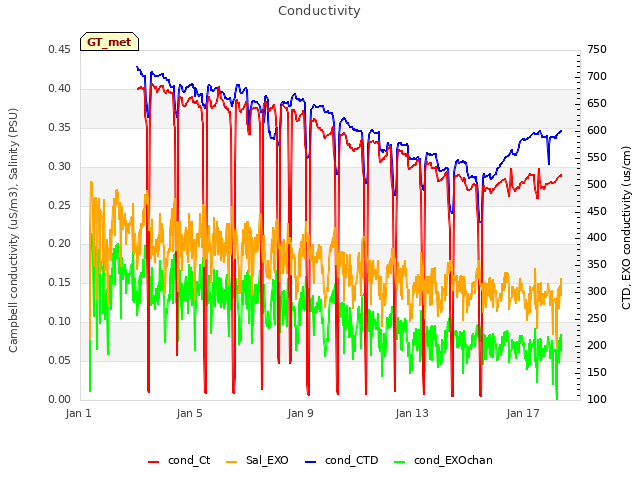Click the Jan 1 x-axis label

click(78, 413)
